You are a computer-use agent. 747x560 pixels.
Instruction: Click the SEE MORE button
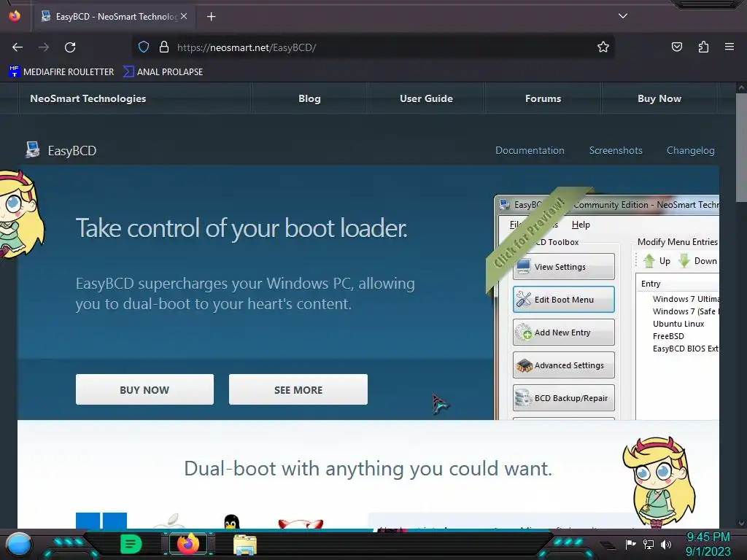point(298,389)
